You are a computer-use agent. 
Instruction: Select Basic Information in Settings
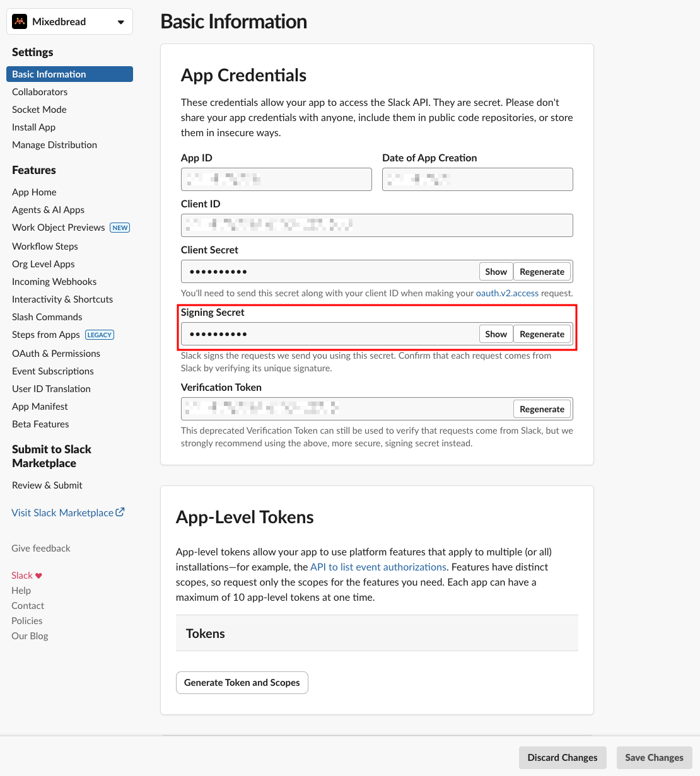(69, 74)
